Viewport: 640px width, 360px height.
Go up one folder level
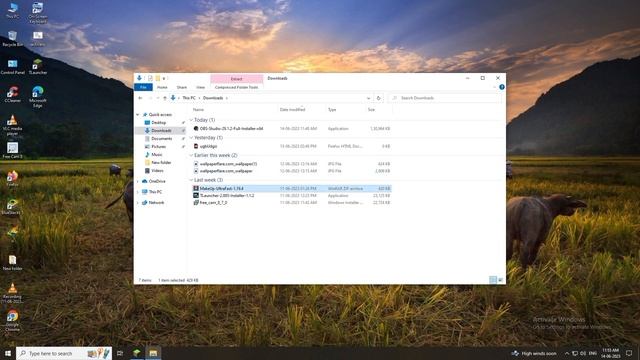(x=164, y=98)
